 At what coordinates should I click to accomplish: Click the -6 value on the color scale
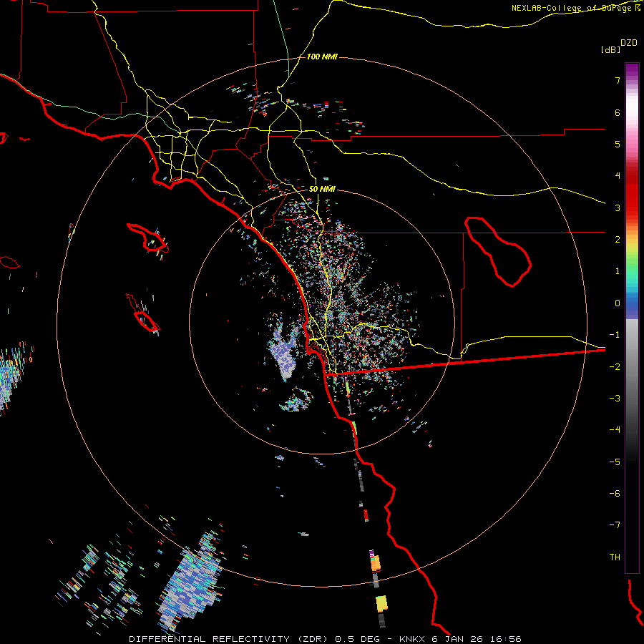(x=615, y=494)
